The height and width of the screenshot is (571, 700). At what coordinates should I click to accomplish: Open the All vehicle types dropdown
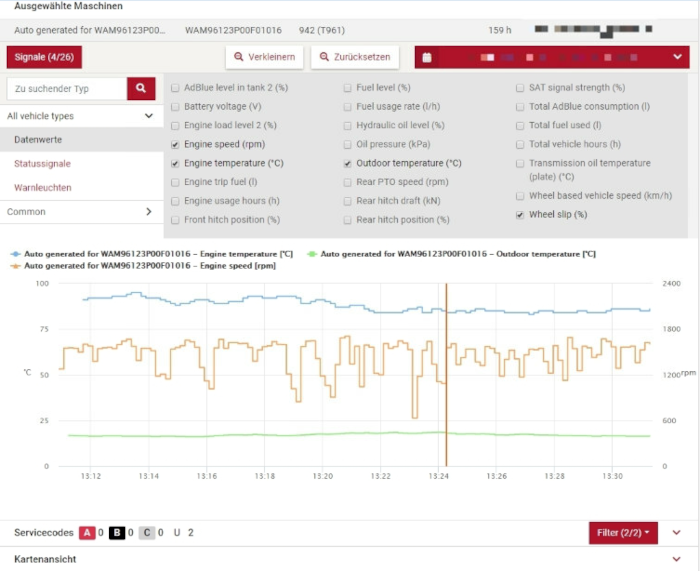click(x=81, y=116)
